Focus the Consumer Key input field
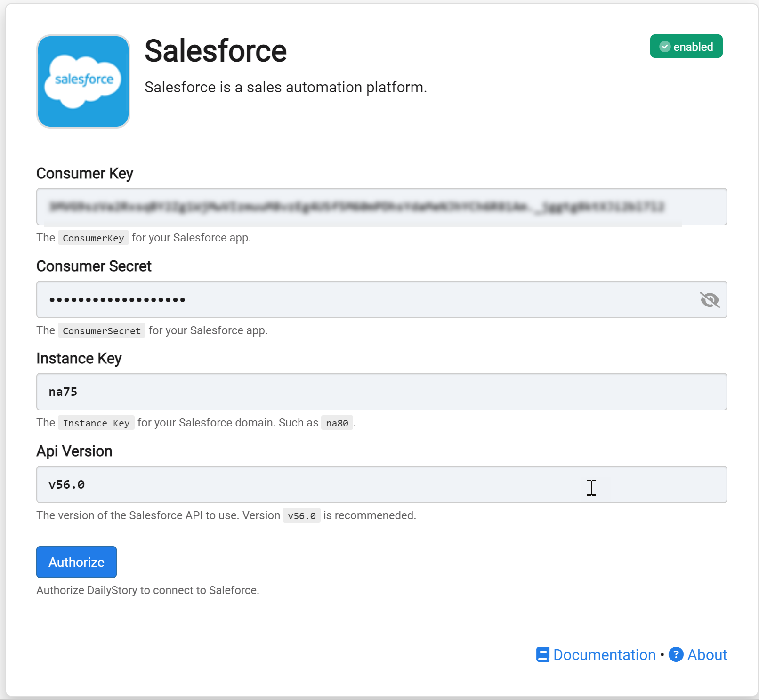 [x=381, y=207]
